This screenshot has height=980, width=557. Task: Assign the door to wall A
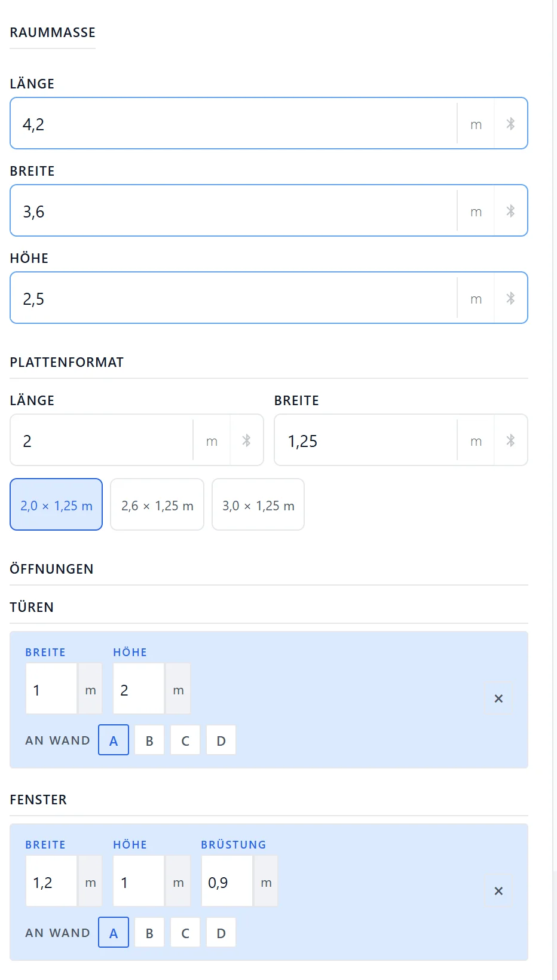(114, 740)
